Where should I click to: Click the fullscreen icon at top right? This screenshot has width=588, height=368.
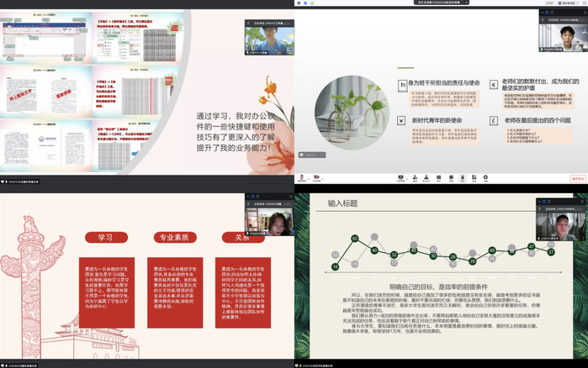582,3
